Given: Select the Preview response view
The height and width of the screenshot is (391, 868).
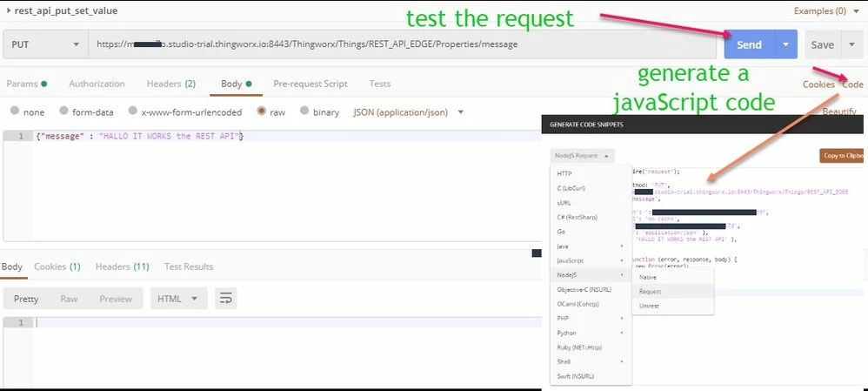Looking at the screenshot, I should [116, 299].
